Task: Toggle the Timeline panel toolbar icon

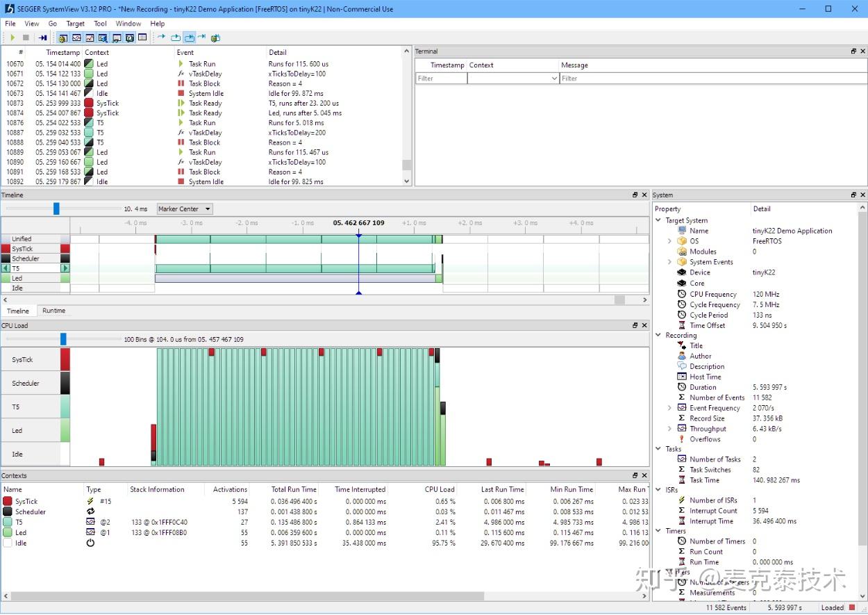Action: click(x=76, y=38)
